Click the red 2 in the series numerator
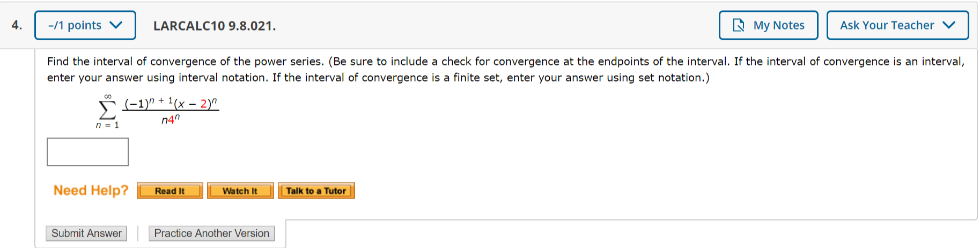Screen dimensions: 980x248 click(x=204, y=104)
